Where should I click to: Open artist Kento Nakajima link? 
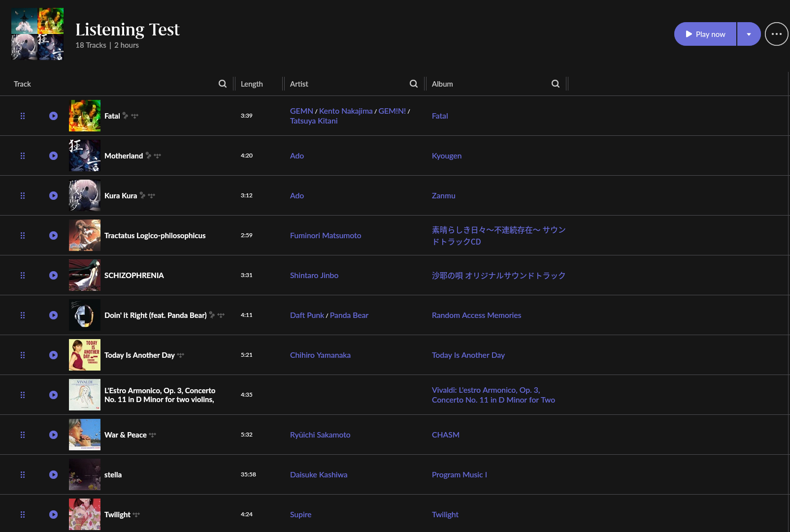coord(346,111)
